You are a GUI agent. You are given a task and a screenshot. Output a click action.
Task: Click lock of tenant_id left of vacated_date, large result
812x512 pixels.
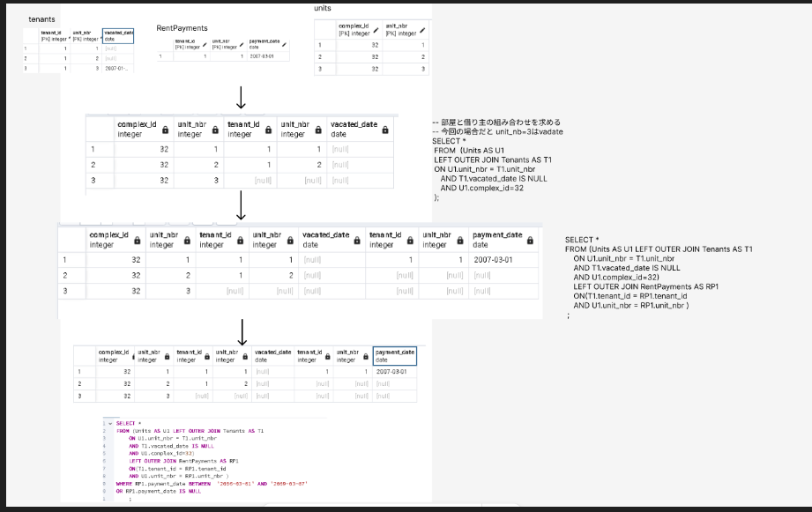click(x=241, y=241)
